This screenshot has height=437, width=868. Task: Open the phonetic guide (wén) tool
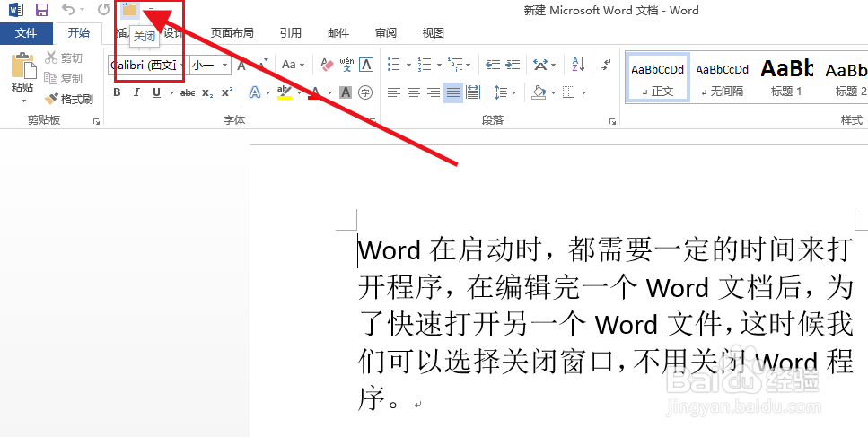[347, 65]
